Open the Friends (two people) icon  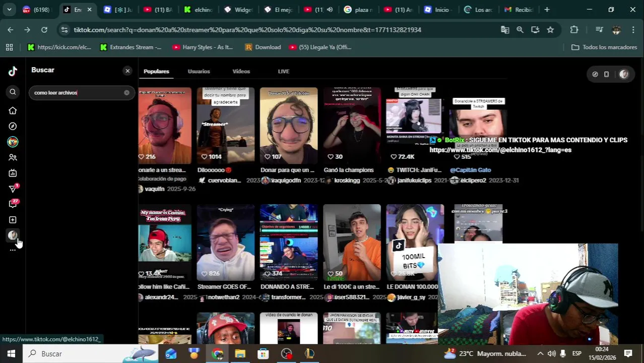point(13,157)
